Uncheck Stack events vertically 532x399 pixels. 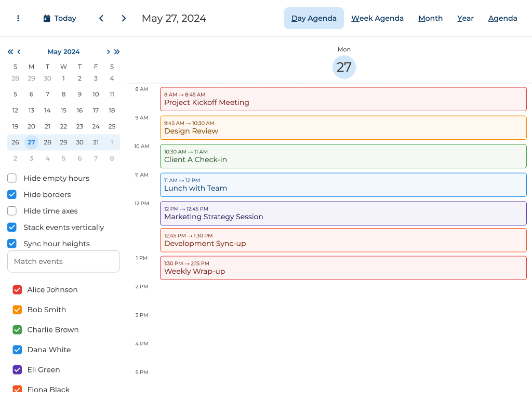click(x=12, y=227)
